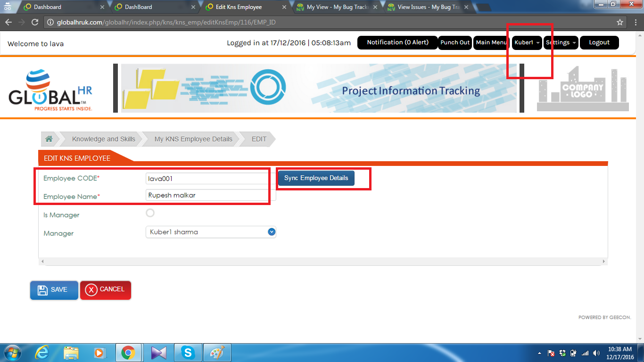Open Internet Explorer from the taskbar
The image size is (644, 362).
point(42,353)
